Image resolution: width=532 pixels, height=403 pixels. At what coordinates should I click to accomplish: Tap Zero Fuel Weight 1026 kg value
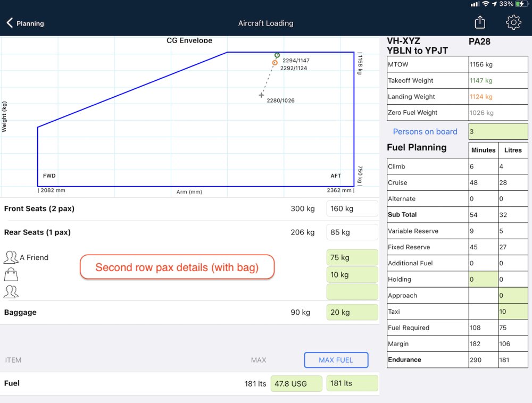pyautogui.click(x=481, y=113)
